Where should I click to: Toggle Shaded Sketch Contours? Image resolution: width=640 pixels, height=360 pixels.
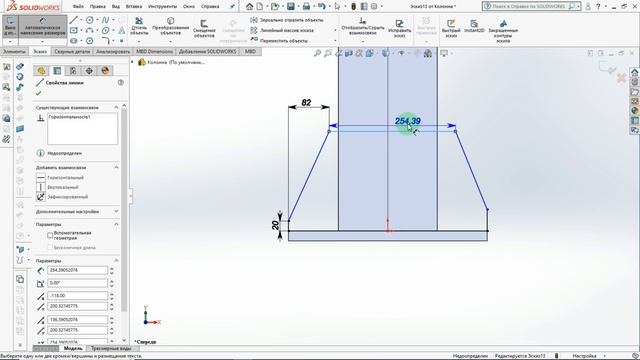point(503,31)
